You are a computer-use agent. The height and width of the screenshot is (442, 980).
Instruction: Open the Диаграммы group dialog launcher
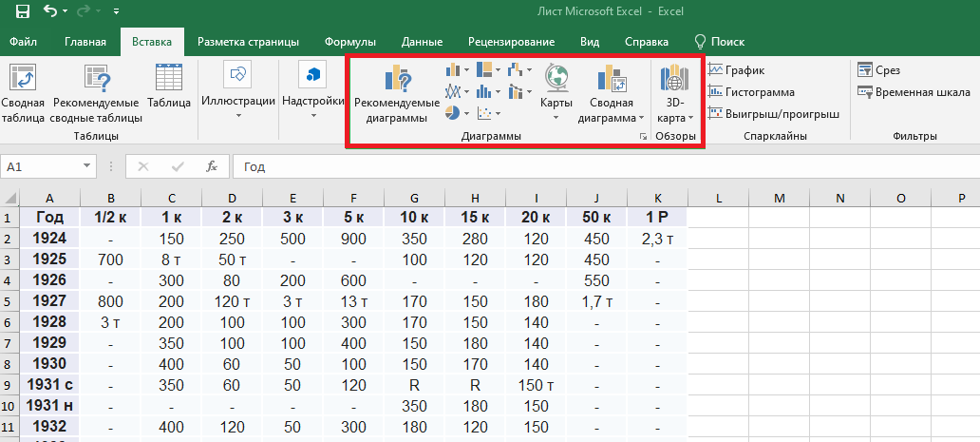643,137
